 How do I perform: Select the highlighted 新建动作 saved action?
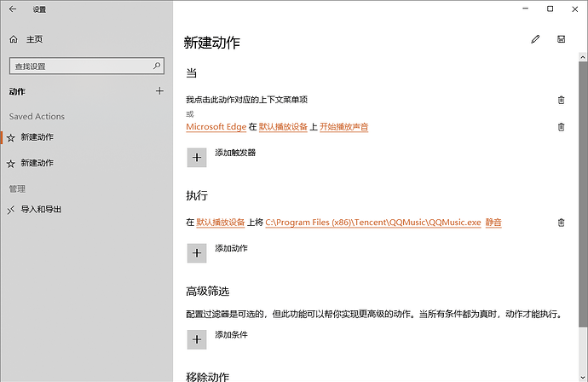tap(37, 137)
